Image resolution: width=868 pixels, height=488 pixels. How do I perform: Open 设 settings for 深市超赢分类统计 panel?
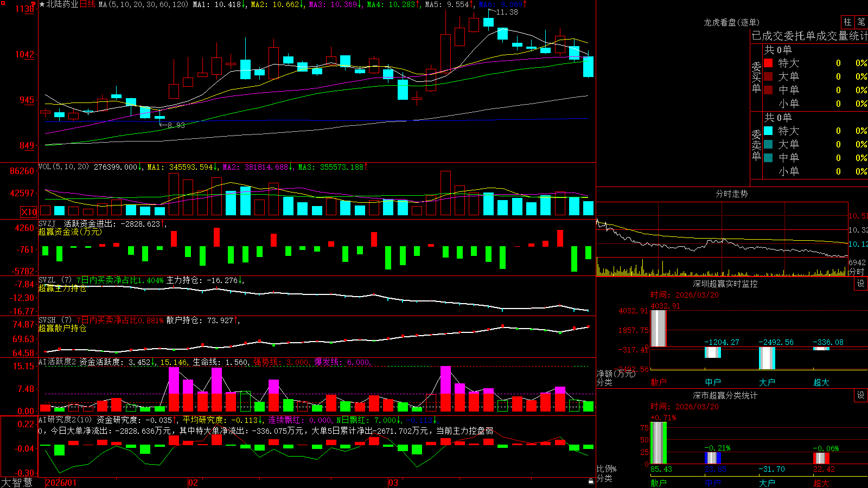861,395
